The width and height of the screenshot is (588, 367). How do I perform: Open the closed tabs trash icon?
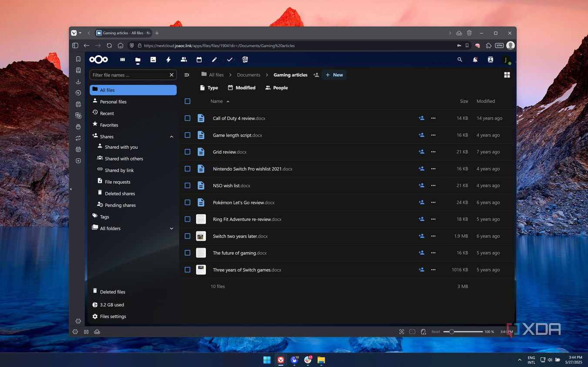click(469, 33)
